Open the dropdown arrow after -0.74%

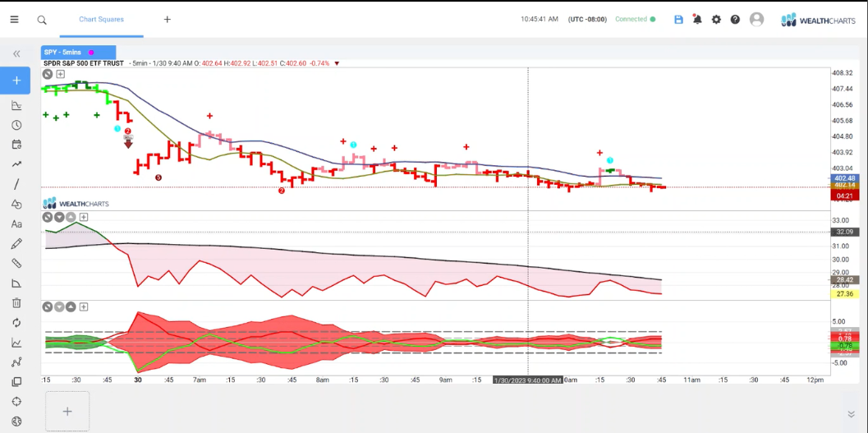[337, 64]
